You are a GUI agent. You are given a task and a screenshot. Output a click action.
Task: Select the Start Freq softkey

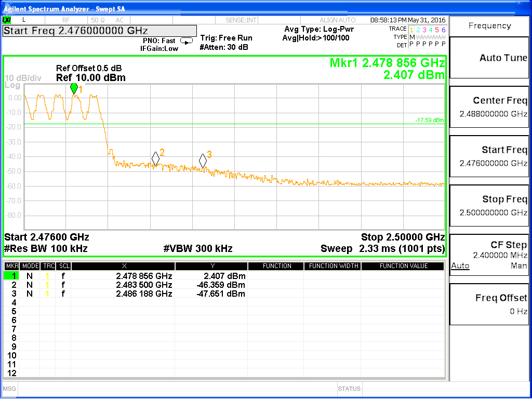[489, 156]
